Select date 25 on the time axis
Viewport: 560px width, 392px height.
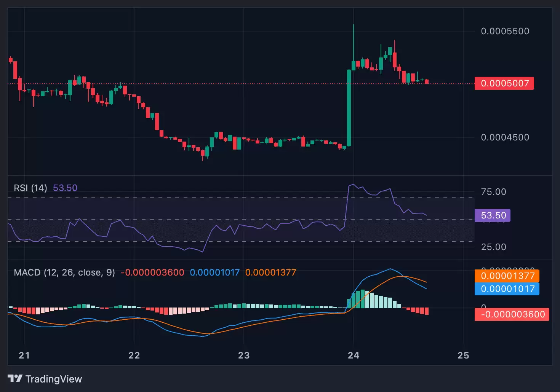pos(463,355)
